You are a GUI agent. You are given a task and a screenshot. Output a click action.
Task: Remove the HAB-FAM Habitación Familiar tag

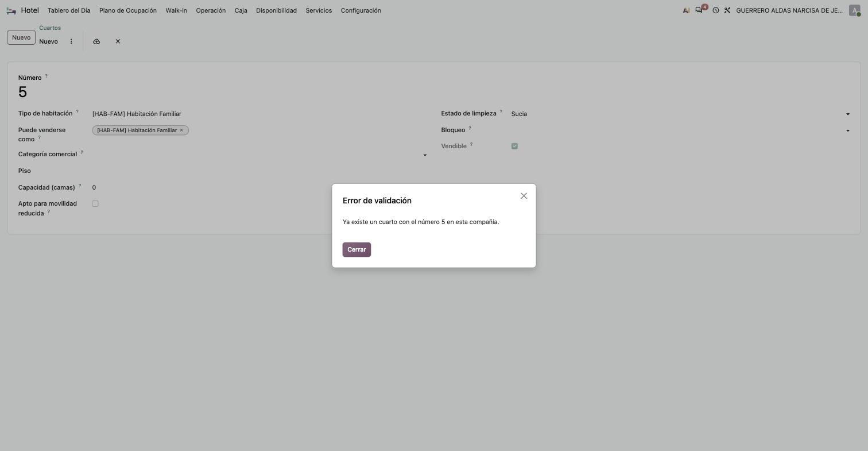(181, 130)
